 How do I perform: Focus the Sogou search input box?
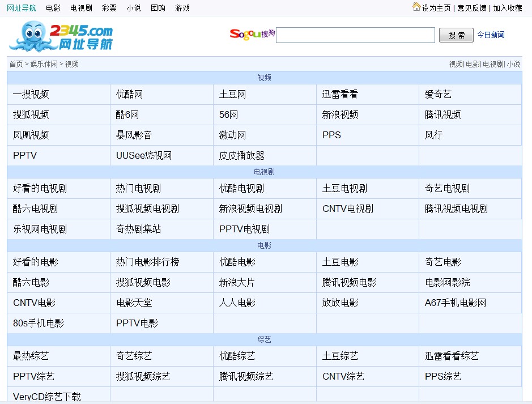pyautogui.click(x=355, y=35)
